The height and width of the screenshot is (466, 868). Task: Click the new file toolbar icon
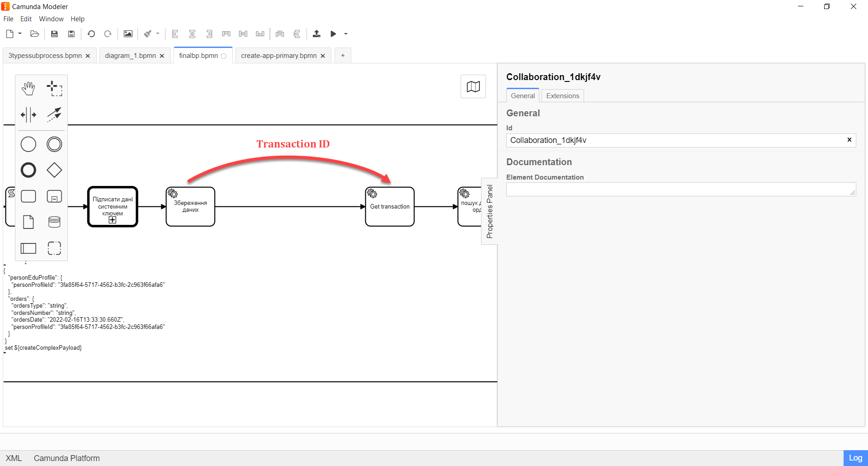(x=9, y=34)
